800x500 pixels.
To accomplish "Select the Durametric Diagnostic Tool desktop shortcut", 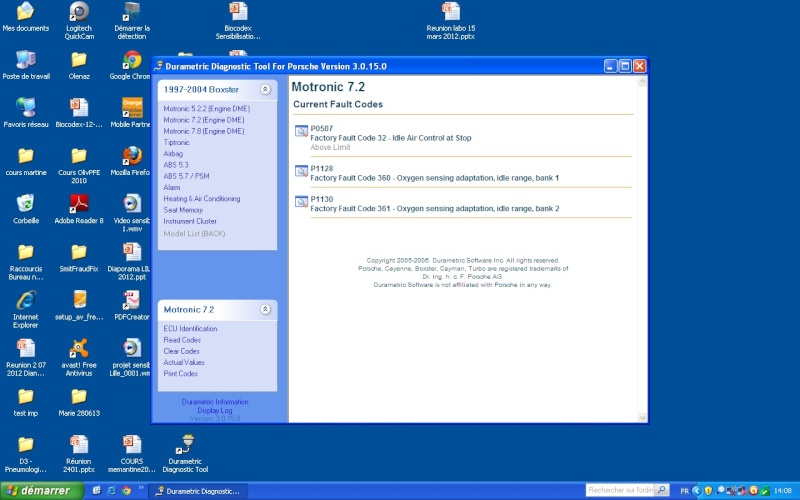I will (x=185, y=453).
